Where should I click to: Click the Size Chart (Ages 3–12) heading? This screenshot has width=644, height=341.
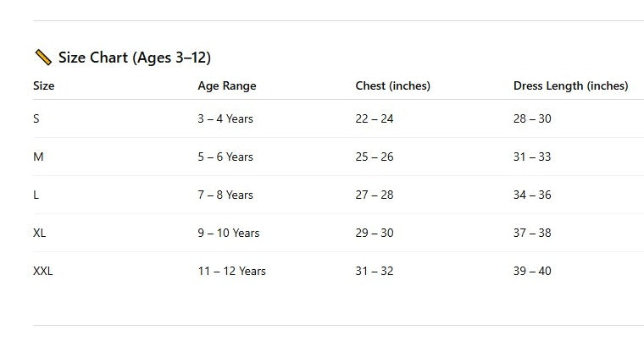tap(134, 58)
